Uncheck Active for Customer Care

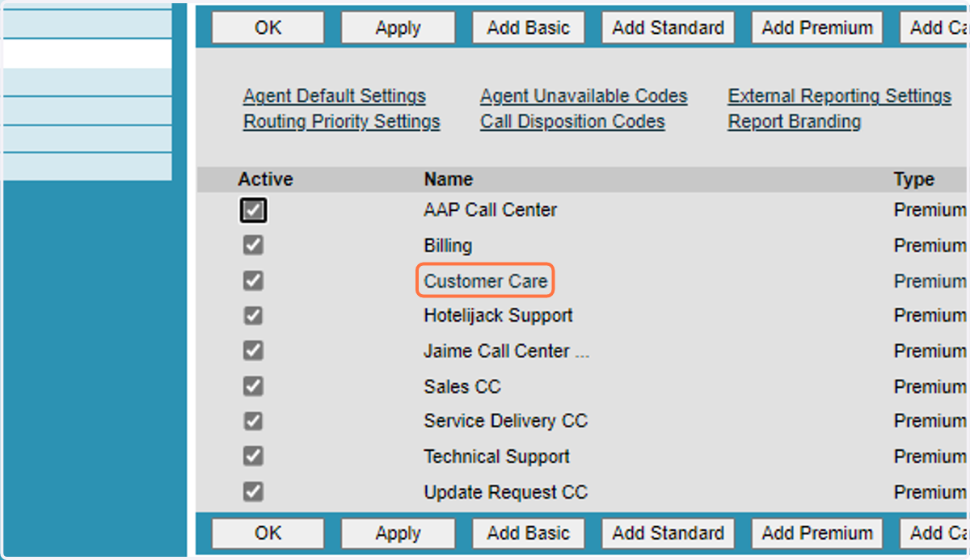pyautogui.click(x=253, y=280)
